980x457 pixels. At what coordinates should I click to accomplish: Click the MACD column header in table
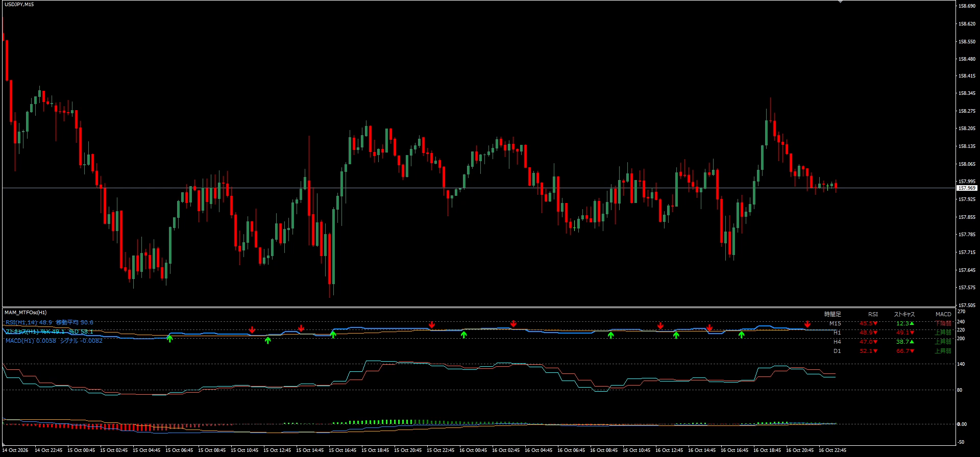click(x=943, y=314)
